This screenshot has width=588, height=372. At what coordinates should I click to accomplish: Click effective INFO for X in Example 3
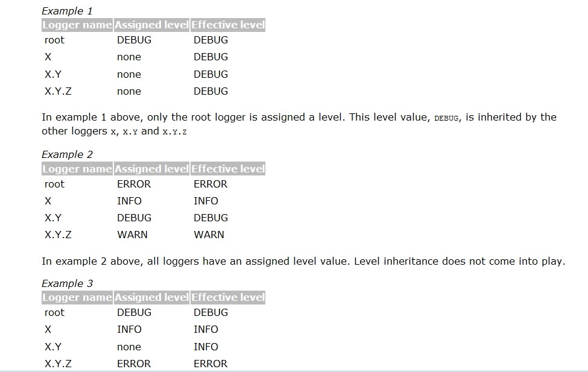coord(206,330)
